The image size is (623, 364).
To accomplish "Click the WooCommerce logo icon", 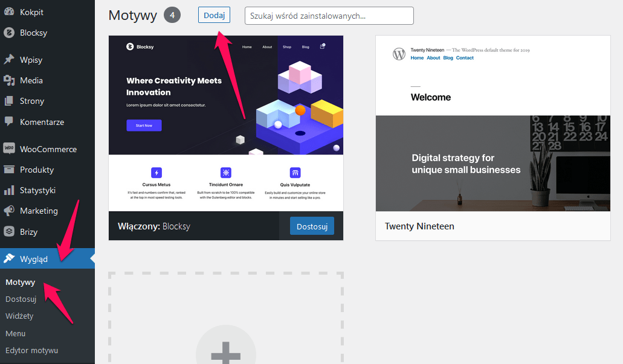I will point(9,148).
